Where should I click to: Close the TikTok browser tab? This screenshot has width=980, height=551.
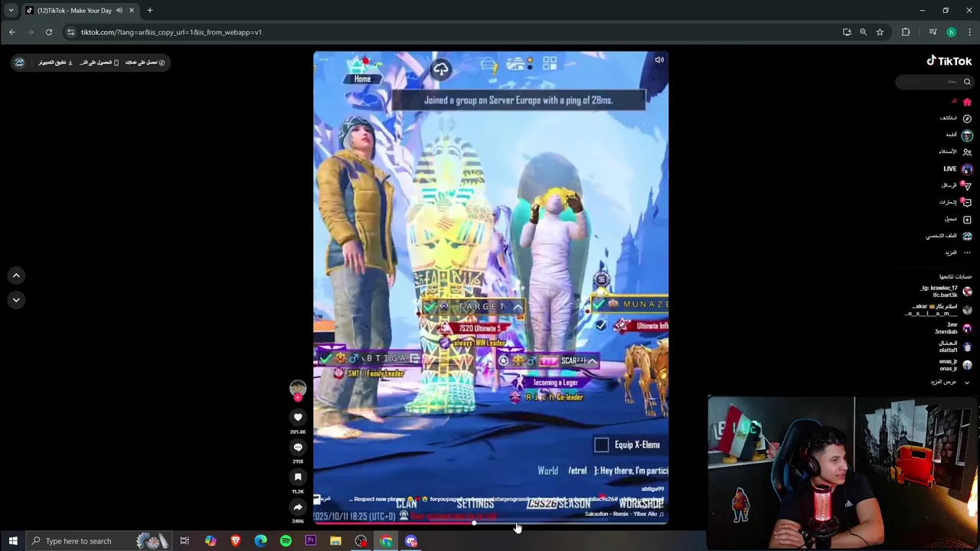(132, 11)
